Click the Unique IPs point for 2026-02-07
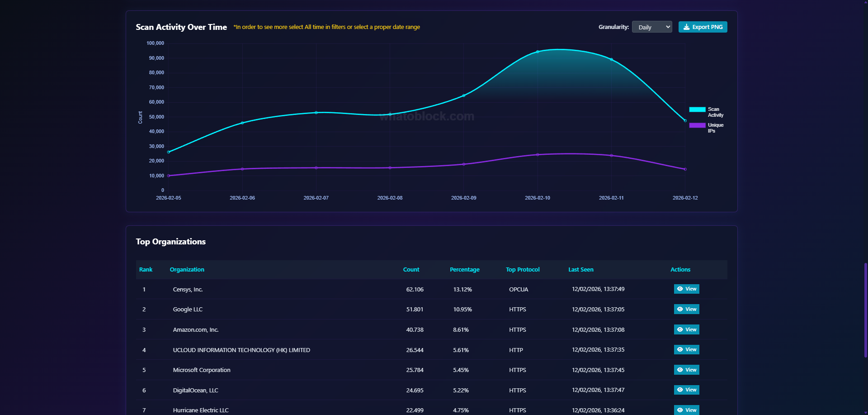 coord(316,168)
